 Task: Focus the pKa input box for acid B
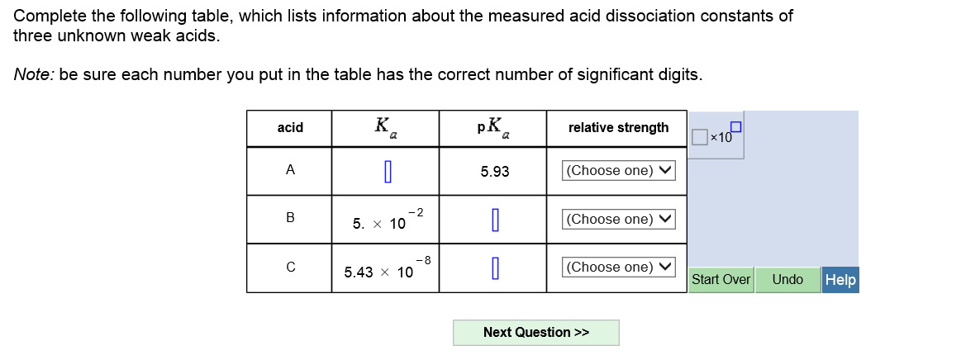point(493,220)
